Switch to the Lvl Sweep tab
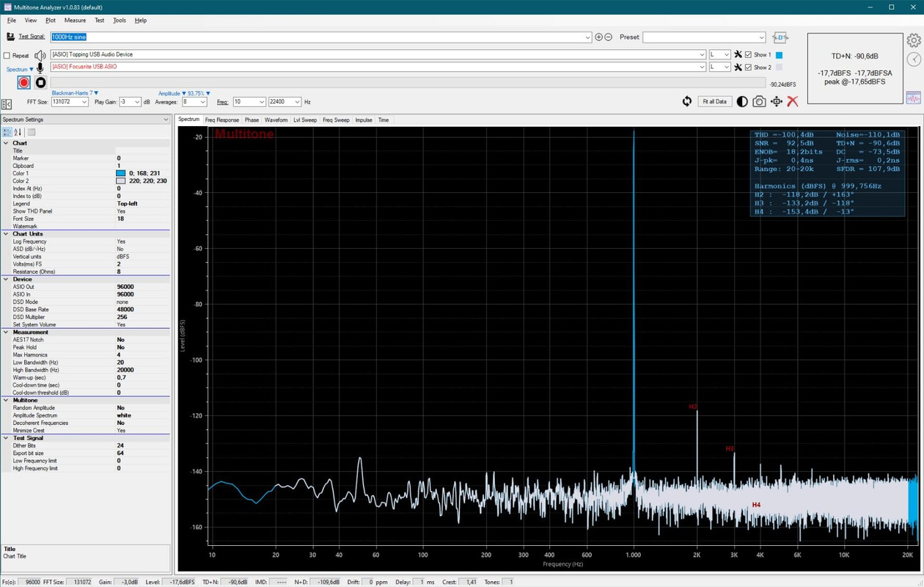This screenshot has width=924, height=587. pos(305,120)
